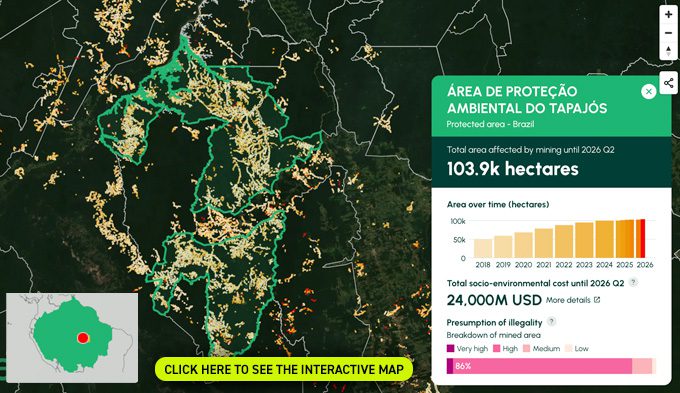Click Área de Proteção Ambiental do Tapajós title
The height and width of the screenshot is (393, 680).
point(527,100)
